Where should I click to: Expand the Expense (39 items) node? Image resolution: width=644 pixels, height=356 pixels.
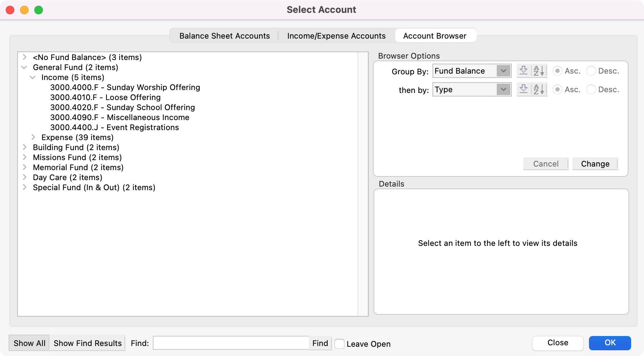(x=33, y=137)
